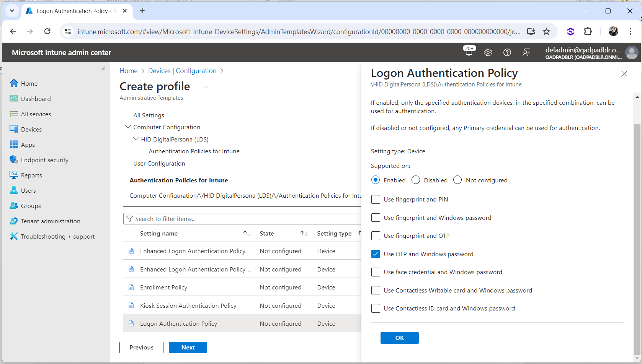Select All Settings tree item
The height and width of the screenshot is (364, 642).
point(149,115)
